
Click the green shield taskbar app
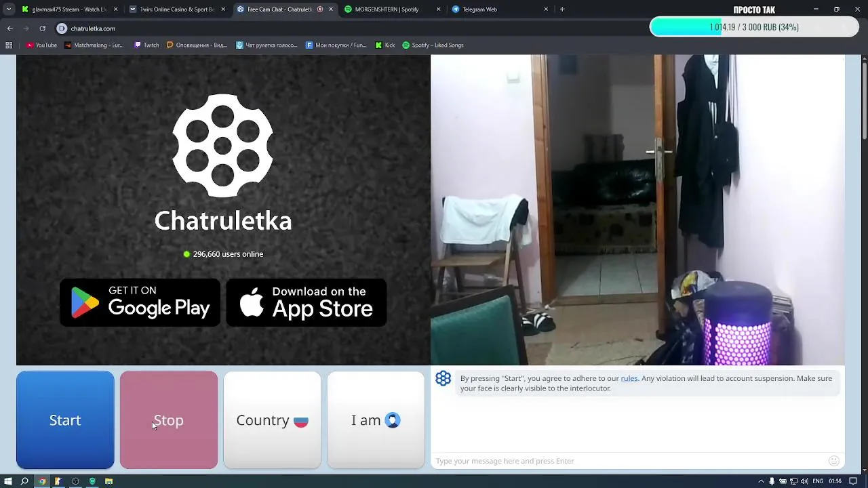click(x=92, y=481)
